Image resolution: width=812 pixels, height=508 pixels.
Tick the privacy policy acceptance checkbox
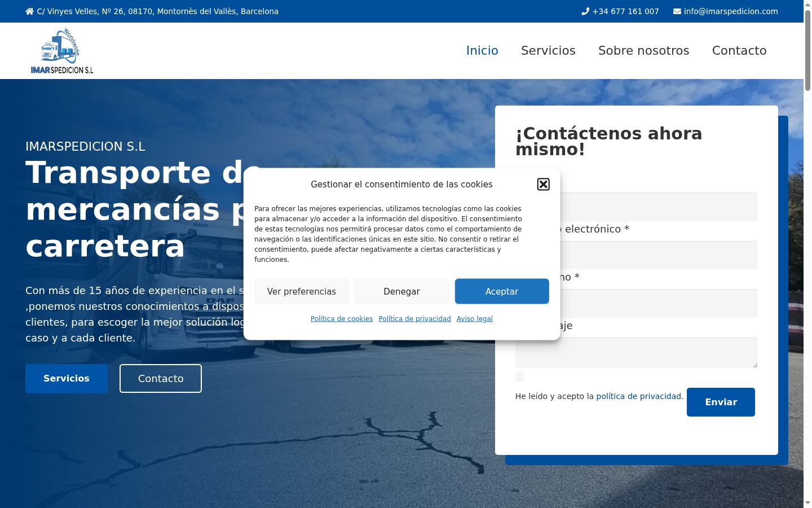click(519, 377)
